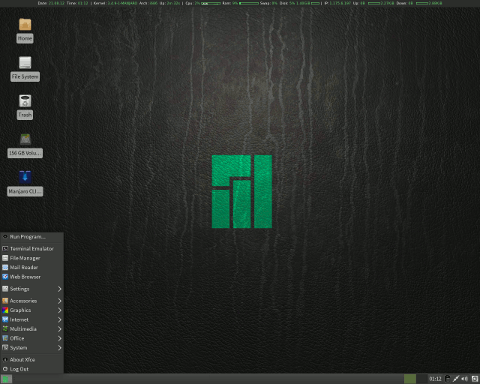Choose Log Out in the menu
Image resolution: width=480 pixels, height=384 pixels.
pos(32,369)
